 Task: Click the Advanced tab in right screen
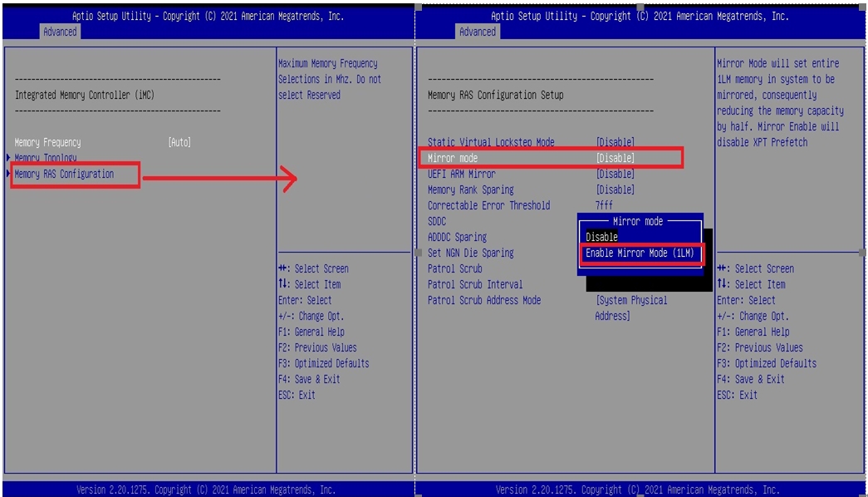pyautogui.click(x=478, y=32)
